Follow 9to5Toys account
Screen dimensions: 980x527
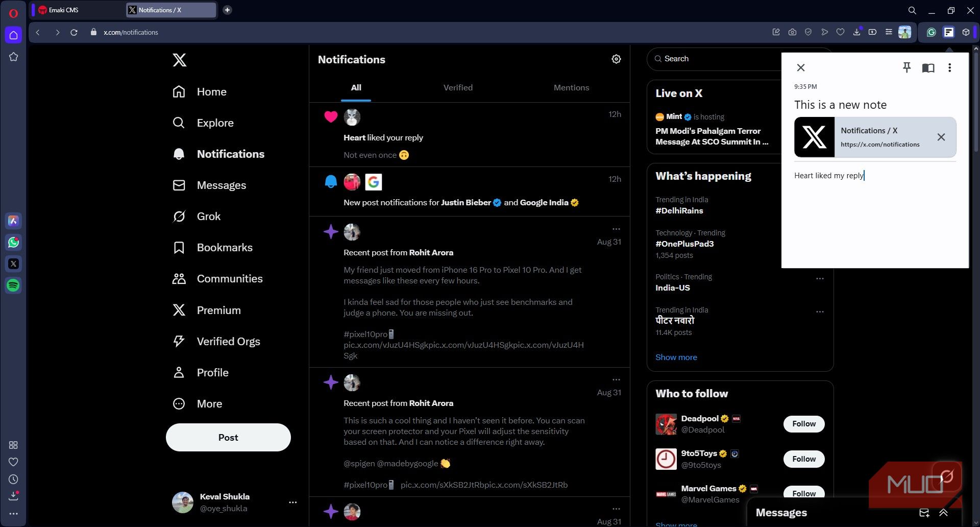click(x=804, y=459)
